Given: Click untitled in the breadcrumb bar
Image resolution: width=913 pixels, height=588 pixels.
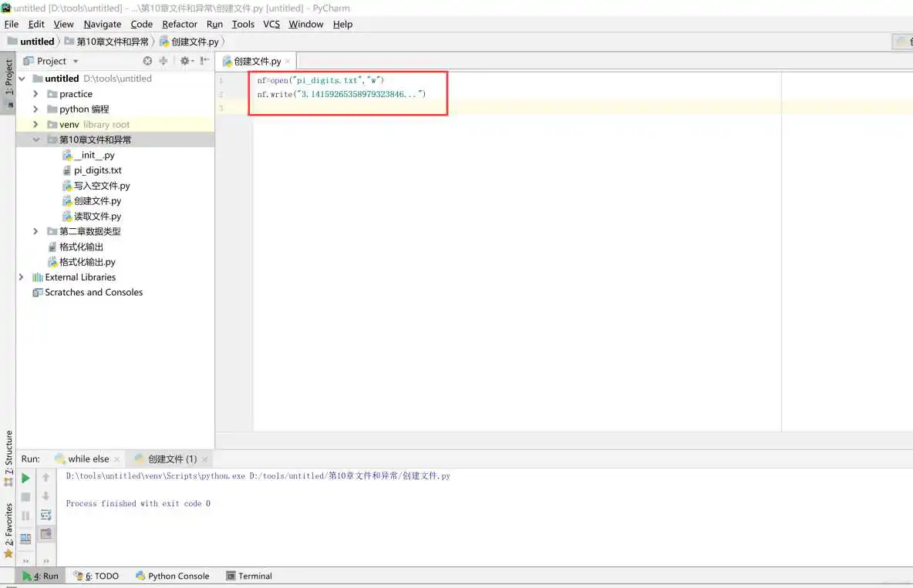Looking at the screenshot, I should tap(31, 42).
